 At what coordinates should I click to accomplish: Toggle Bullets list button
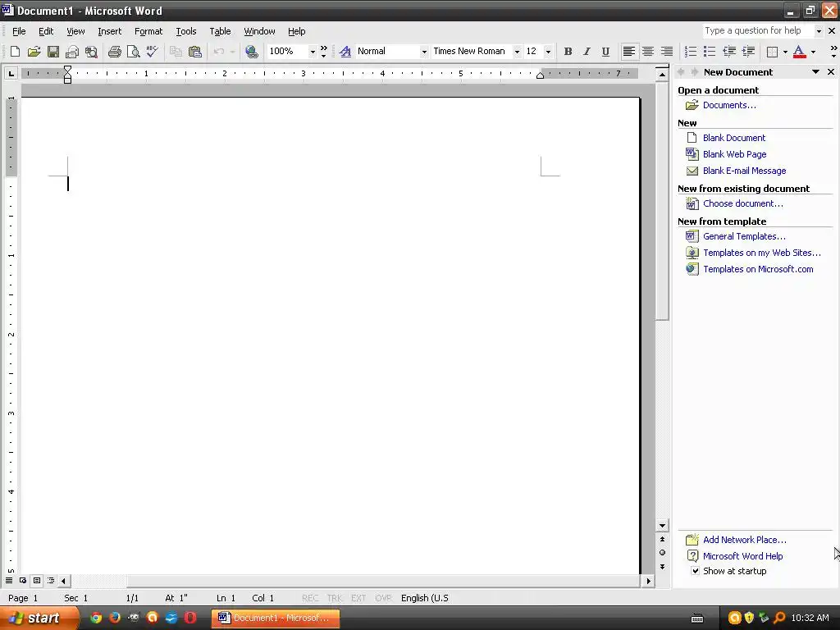point(710,52)
